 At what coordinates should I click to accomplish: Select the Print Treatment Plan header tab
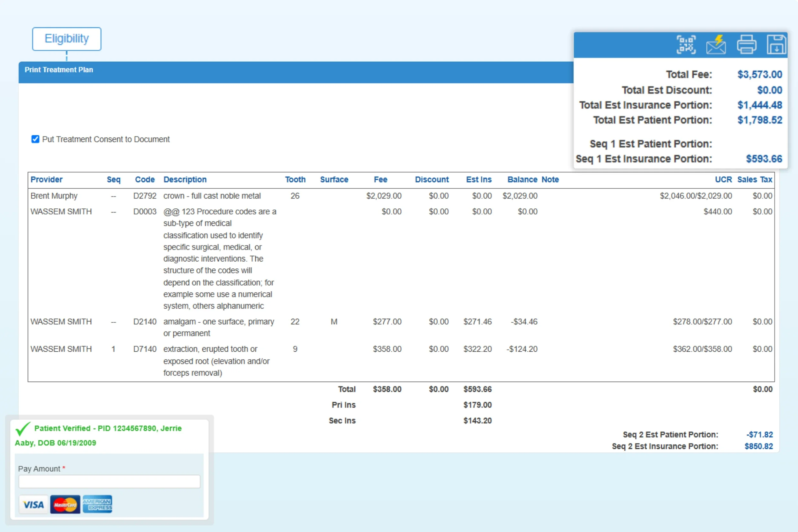59,70
